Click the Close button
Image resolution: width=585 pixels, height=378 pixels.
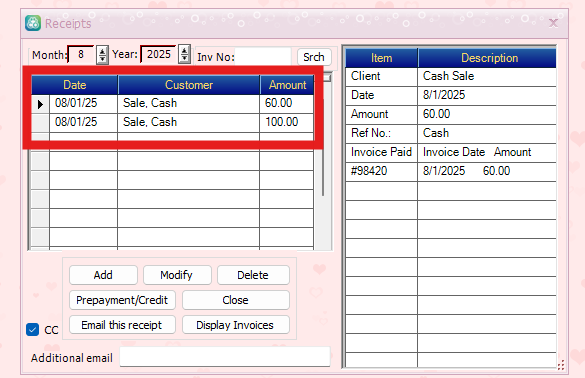click(x=235, y=300)
